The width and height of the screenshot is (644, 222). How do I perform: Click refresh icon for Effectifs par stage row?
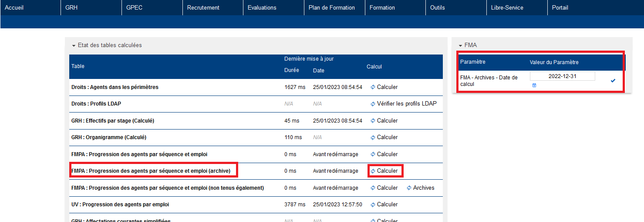(373, 121)
